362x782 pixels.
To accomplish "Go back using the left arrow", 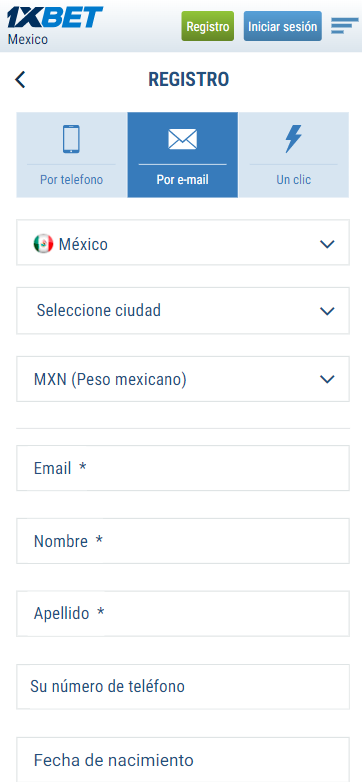I will coord(20,79).
